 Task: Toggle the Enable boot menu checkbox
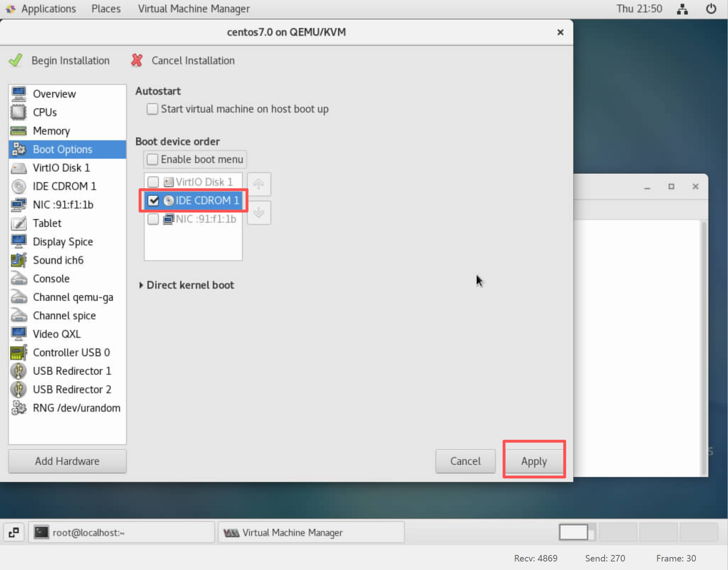click(152, 159)
